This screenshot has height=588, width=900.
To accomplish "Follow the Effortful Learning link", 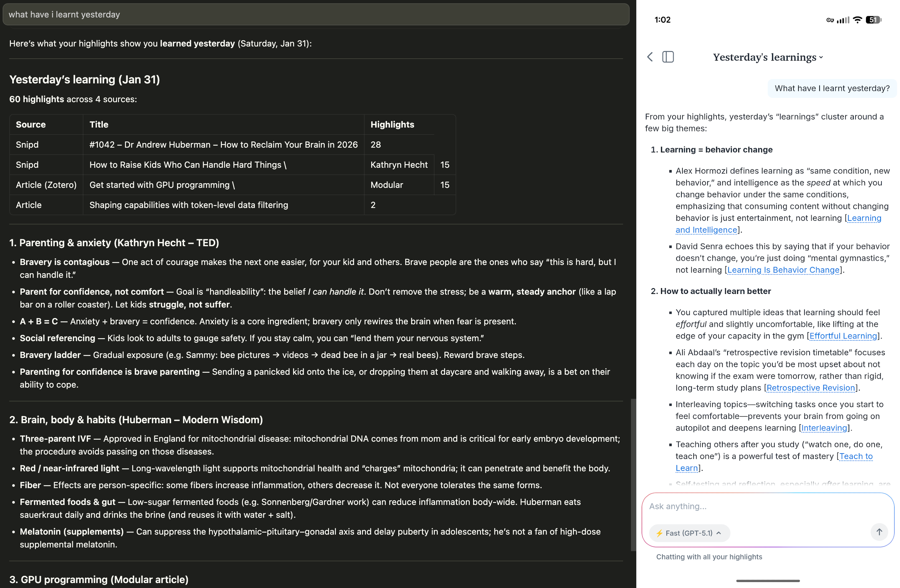I will 843,336.
